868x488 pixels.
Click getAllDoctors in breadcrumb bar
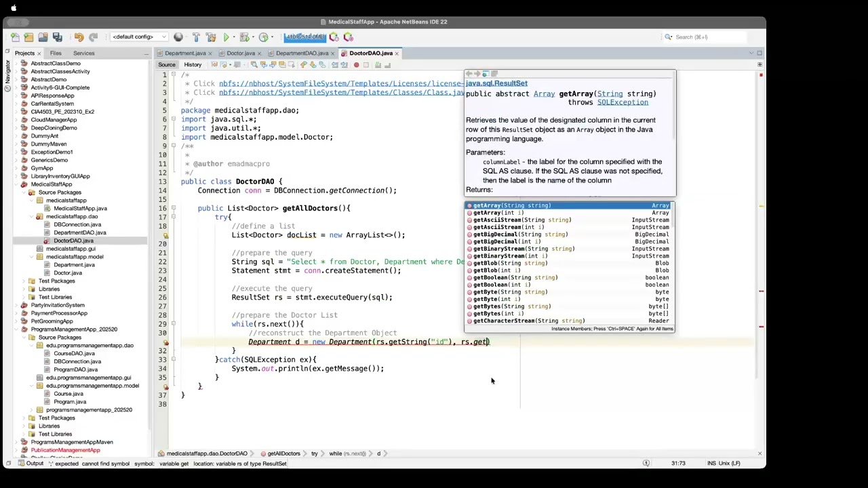[x=283, y=453]
